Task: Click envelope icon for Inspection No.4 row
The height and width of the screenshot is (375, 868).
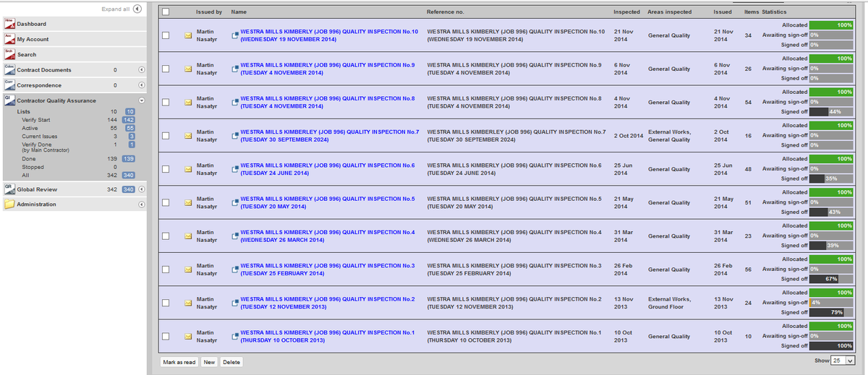Action: [x=188, y=236]
